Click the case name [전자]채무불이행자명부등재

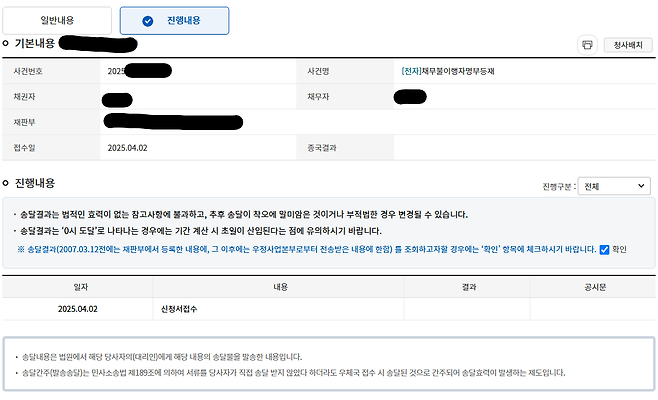pyautogui.click(x=448, y=71)
